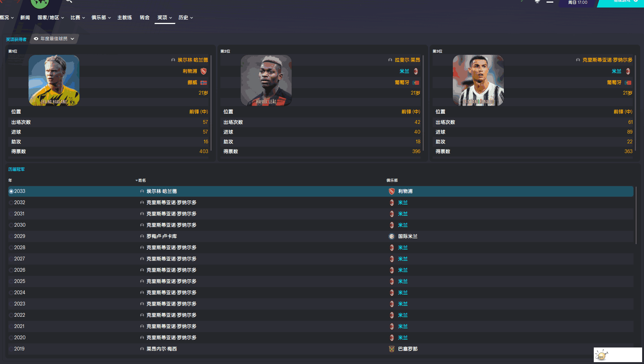Click the Barcelona badge in 2019 row
The image size is (644, 364).
click(392, 349)
